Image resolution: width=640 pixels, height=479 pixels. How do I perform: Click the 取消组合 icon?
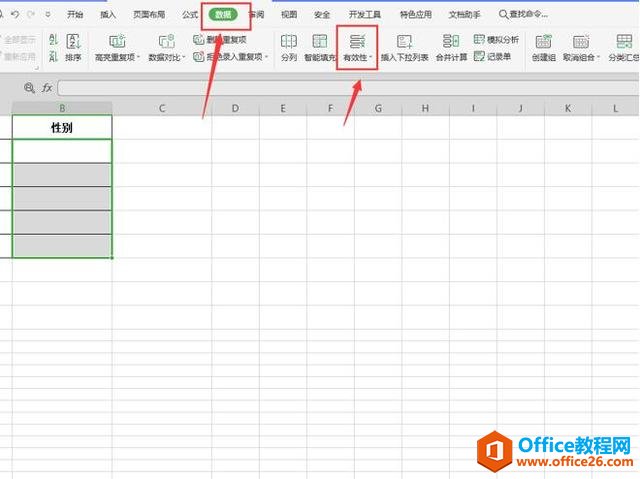(580, 41)
